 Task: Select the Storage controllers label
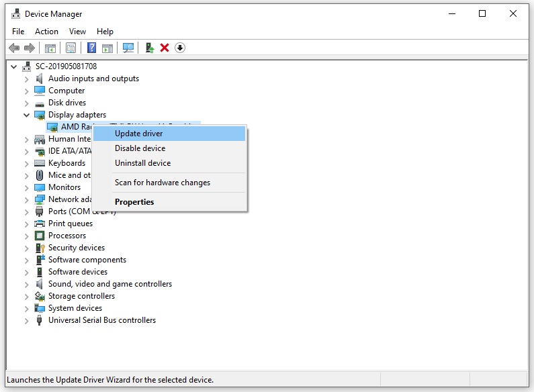coord(81,297)
